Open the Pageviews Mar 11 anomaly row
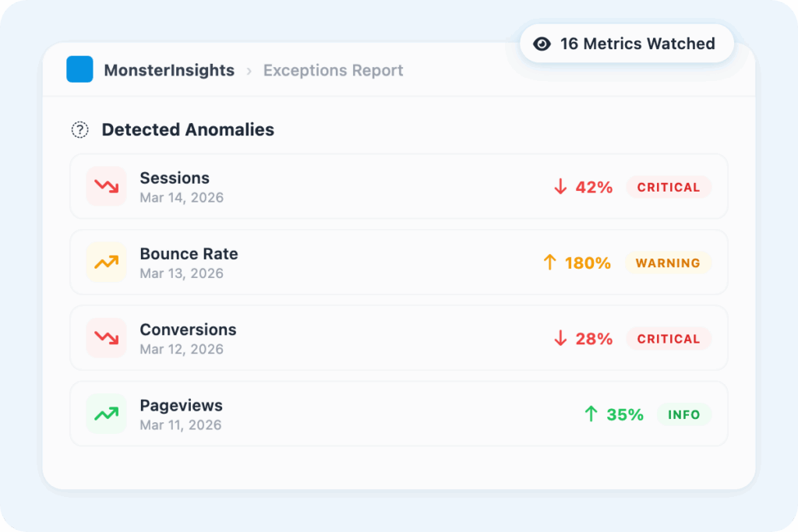This screenshot has height=532, width=798. click(x=351, y=414)
